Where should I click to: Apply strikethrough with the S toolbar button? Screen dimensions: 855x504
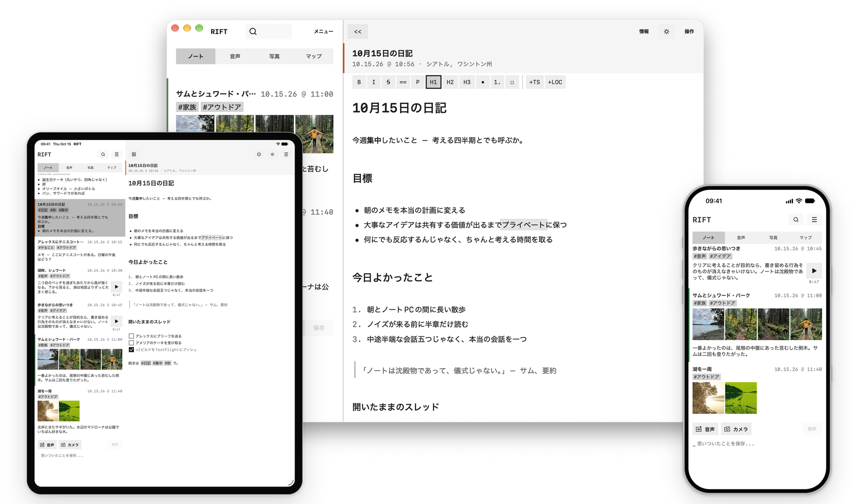coord(389,82)
